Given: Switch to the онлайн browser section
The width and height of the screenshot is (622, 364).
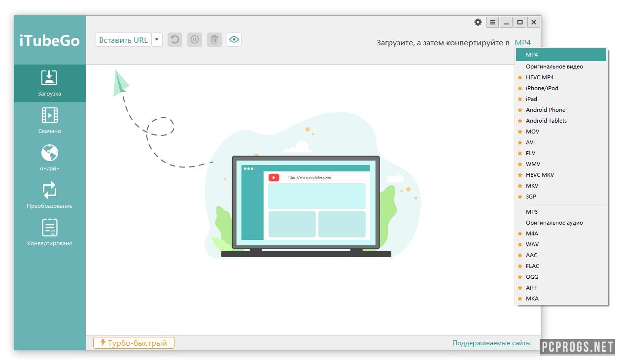Looking at the screenshot, I should (x=49, y=157).
